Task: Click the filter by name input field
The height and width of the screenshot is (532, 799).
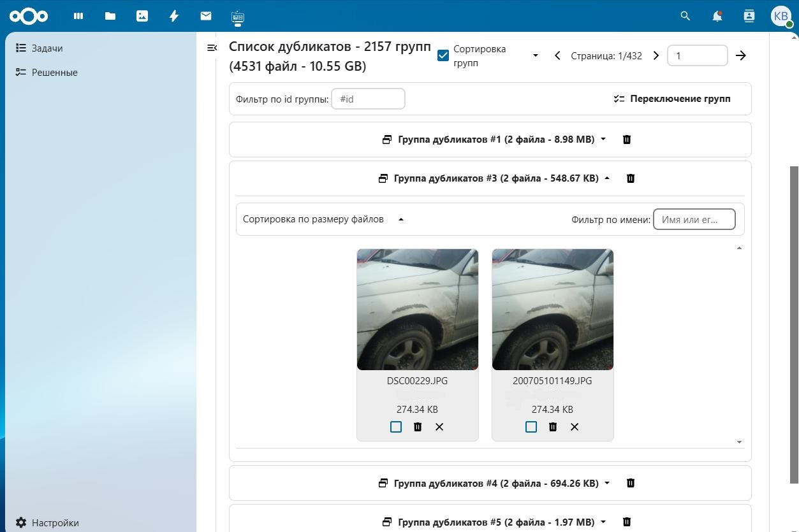Action: point(694,219)
